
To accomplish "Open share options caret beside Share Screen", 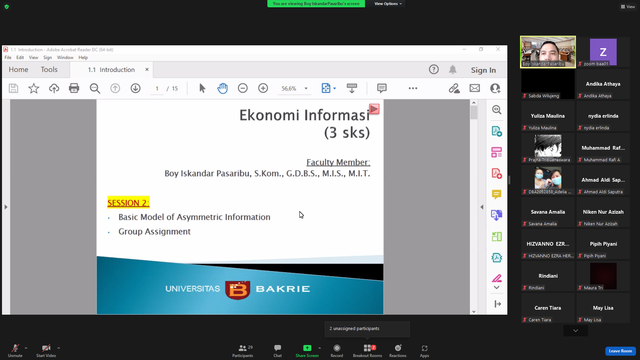I will (319, 348).
